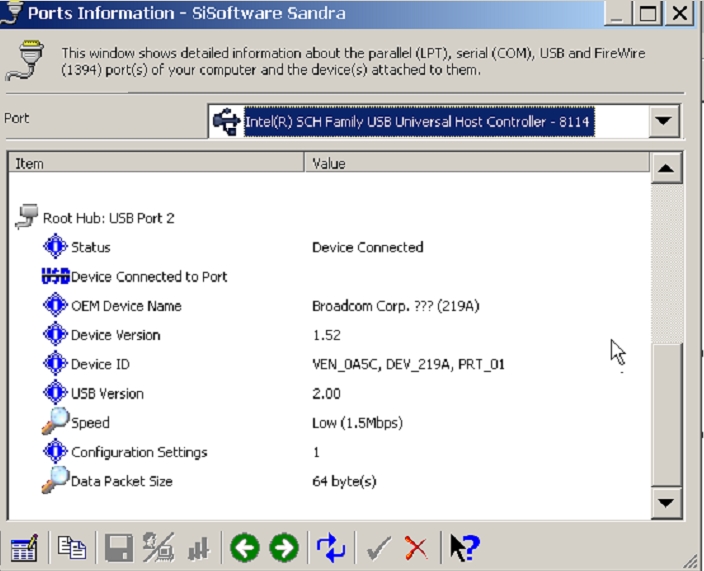704x571 pixels.
Task: Select the Speed label
Action: (x=90, y=423)
